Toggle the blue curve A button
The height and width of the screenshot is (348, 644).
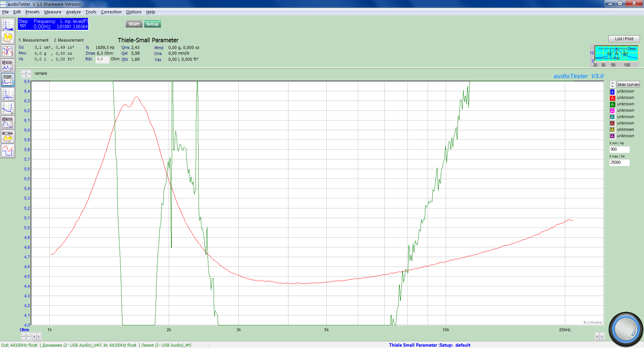tap(612, 92)
